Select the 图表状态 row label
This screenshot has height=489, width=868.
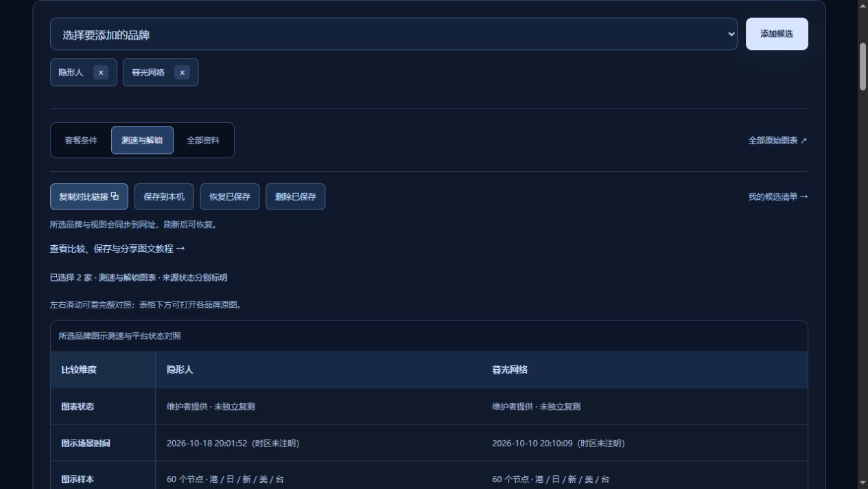tap(103, 407)
